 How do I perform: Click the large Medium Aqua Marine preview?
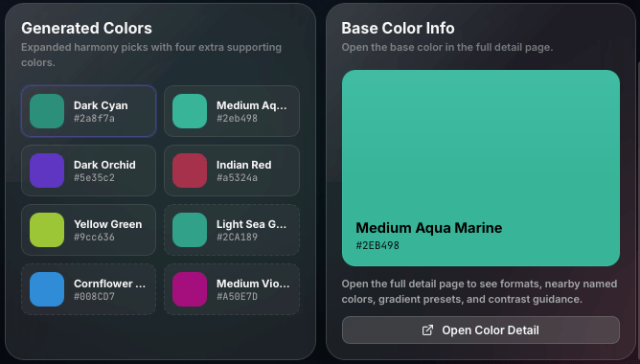click(481, 169)
